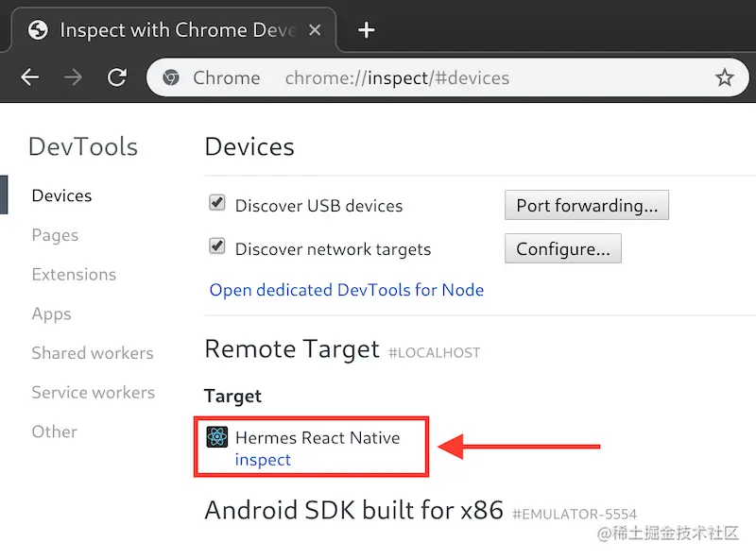Screen dimensions: 756x559
Task: Select Devices in the DevTools sidebar
Action: pyautogui.click(x=60, y=195)
